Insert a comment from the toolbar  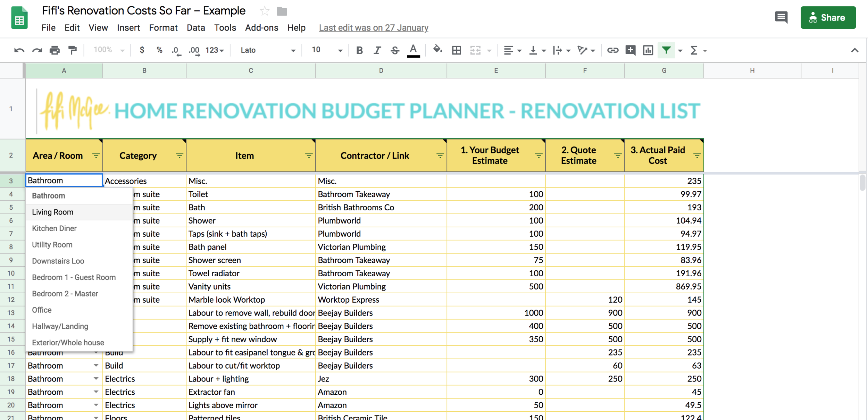point(630,50)
